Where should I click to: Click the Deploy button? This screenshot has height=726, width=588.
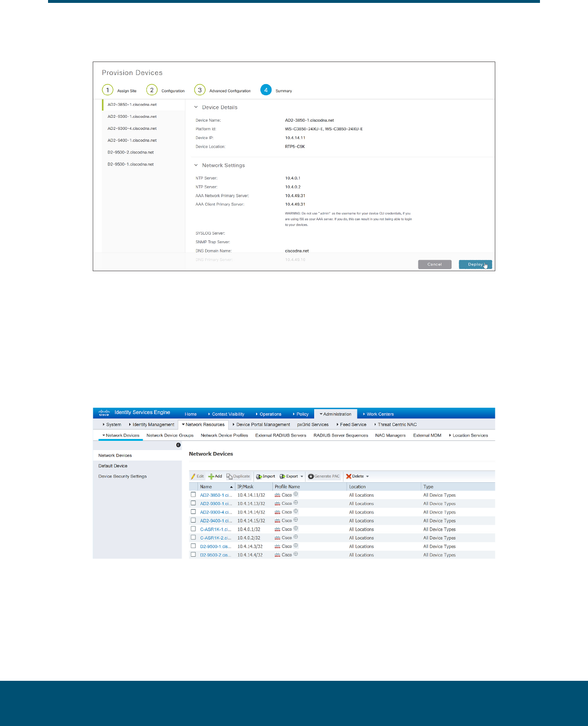476,264
